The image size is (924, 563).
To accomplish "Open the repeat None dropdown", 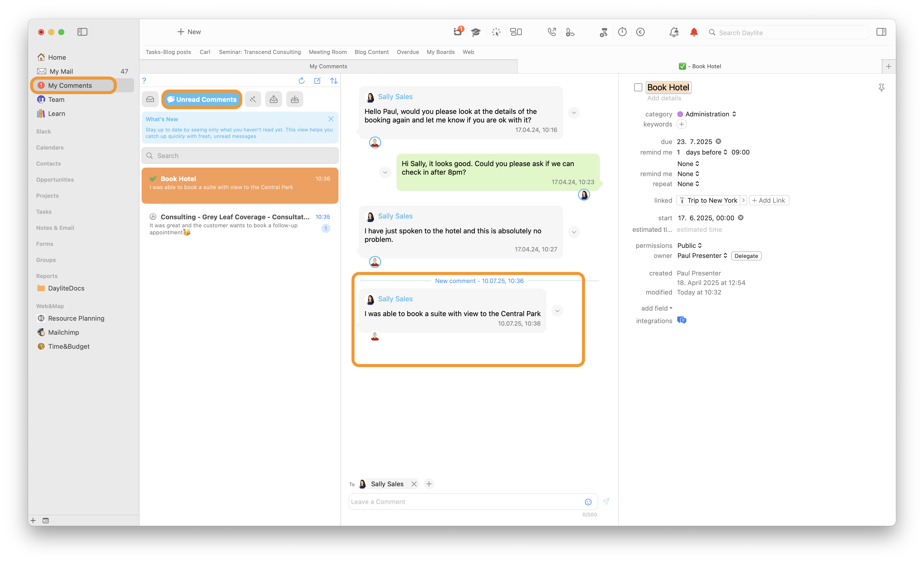I will coord(688,184).
